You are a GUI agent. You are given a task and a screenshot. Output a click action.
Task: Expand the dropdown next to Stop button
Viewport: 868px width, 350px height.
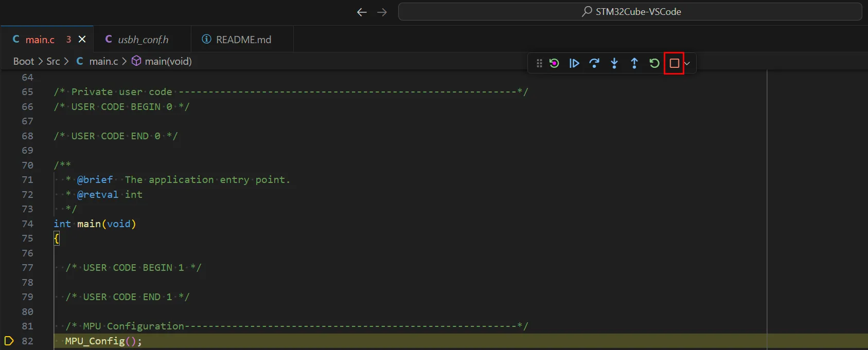[x=687, y=63]
